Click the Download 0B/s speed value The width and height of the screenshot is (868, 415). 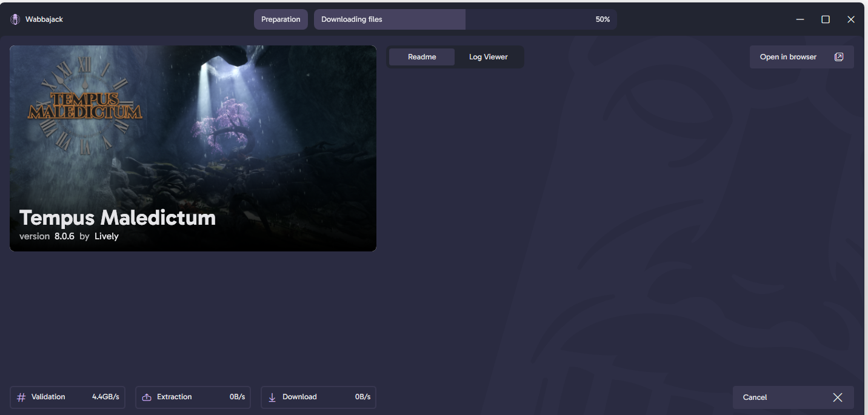362,397
